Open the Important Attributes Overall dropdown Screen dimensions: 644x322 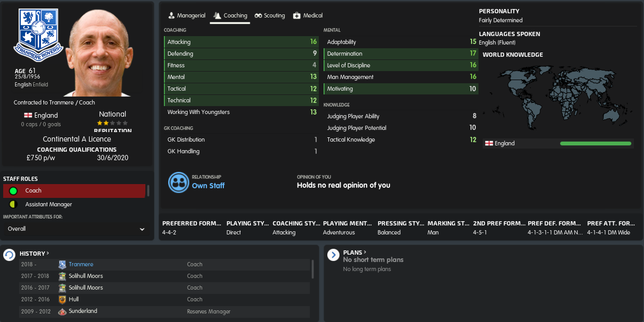[x=76, y=229]
